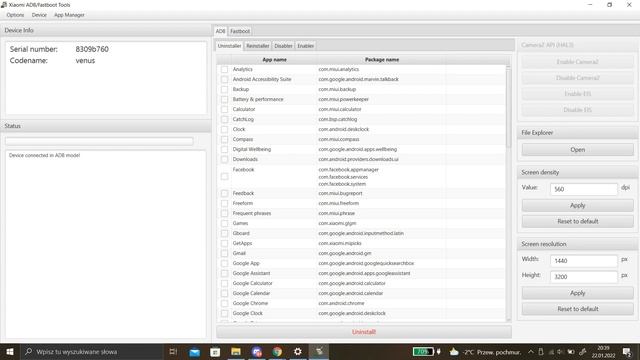Select the Uninstaller tab
Viewport: 640px width, 360px height.
coord(229,46)
